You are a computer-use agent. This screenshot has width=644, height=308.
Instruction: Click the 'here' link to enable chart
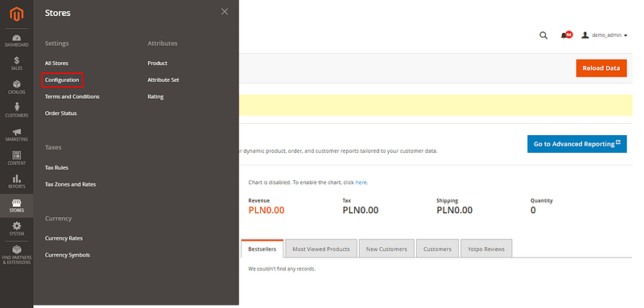[361, 183]
